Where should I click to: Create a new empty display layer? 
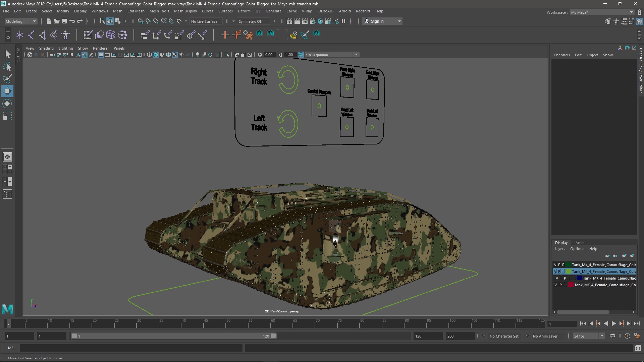pyautogui.click(x=624, y=256)
